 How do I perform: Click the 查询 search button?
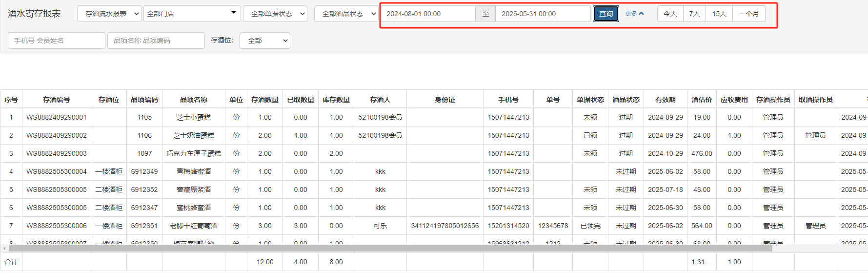pyautogui.click(x=606, y=14)
